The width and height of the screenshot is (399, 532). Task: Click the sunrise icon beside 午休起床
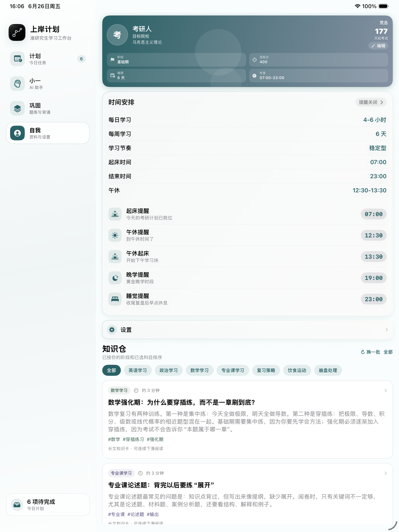click(x=115, y=257)
